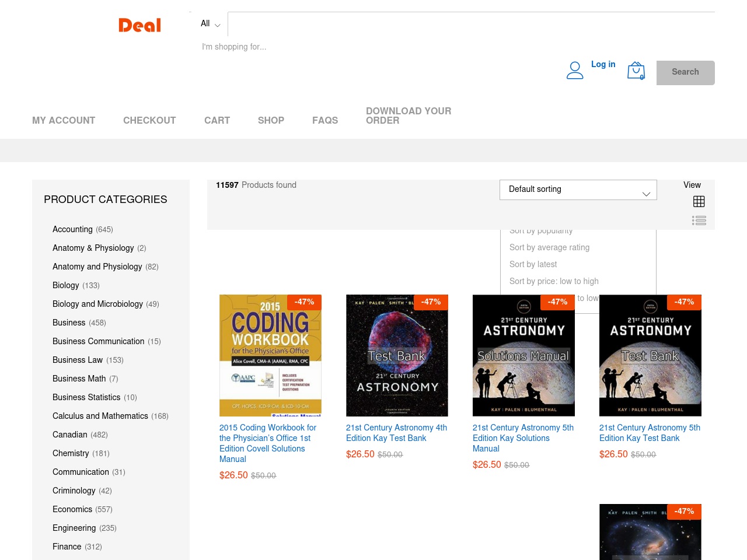Click the 11597 Products found text

[x=256, y=185]
